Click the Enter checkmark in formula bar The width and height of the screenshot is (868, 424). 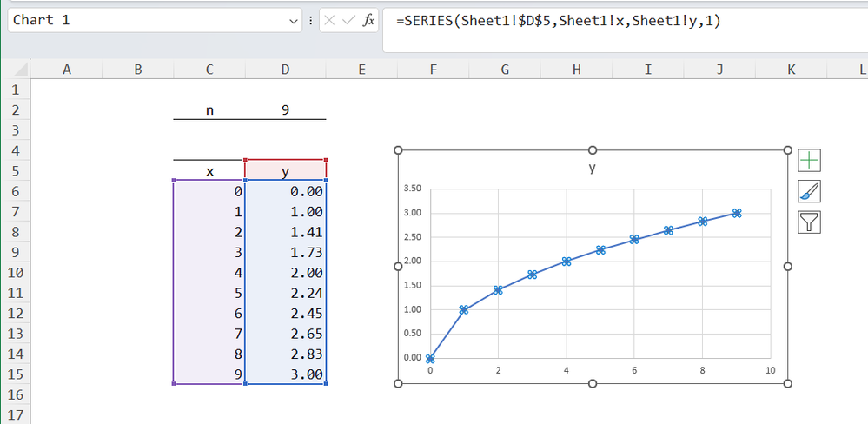(x=348, y=21)
